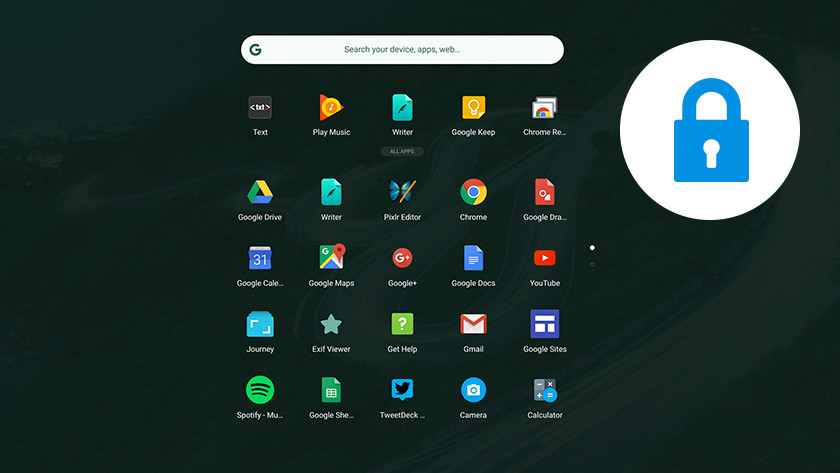Launch Exif Viewer app
Image resolution: width=840 pixels, height=473 pixels.
click(331, 324)
